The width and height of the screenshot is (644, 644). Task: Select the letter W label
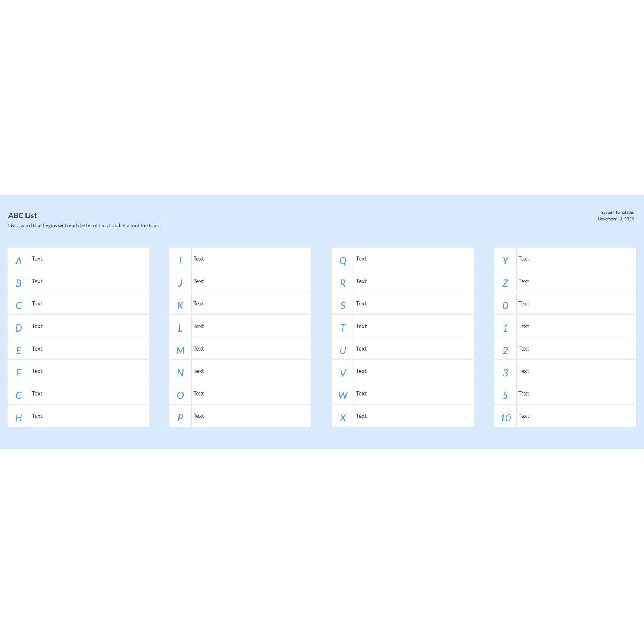[343, 395]
